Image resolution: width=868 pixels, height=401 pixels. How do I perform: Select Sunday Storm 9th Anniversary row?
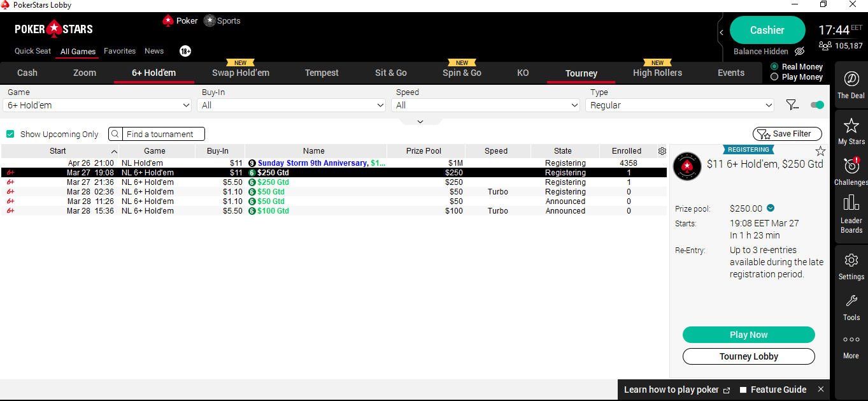click(334, 163)
